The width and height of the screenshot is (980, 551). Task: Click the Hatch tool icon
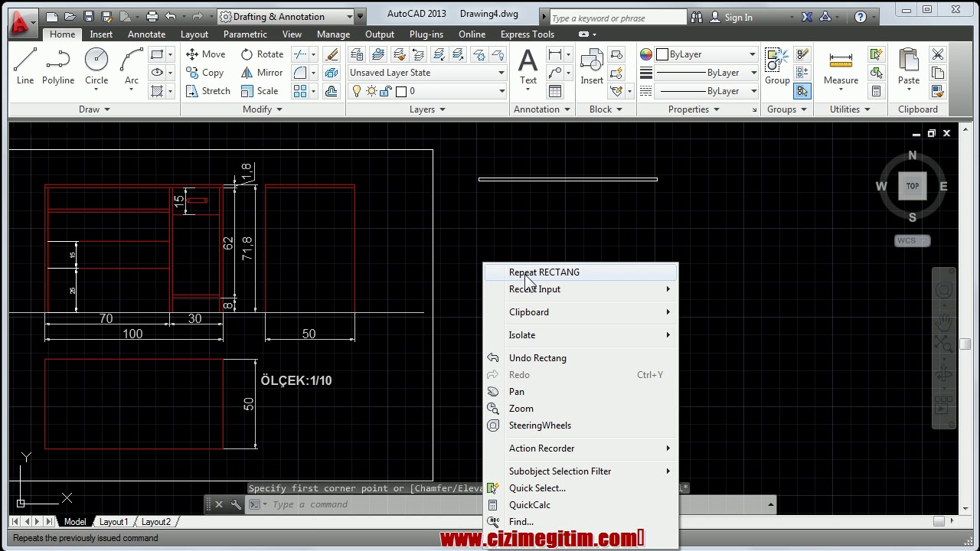[x=157, y=91]
